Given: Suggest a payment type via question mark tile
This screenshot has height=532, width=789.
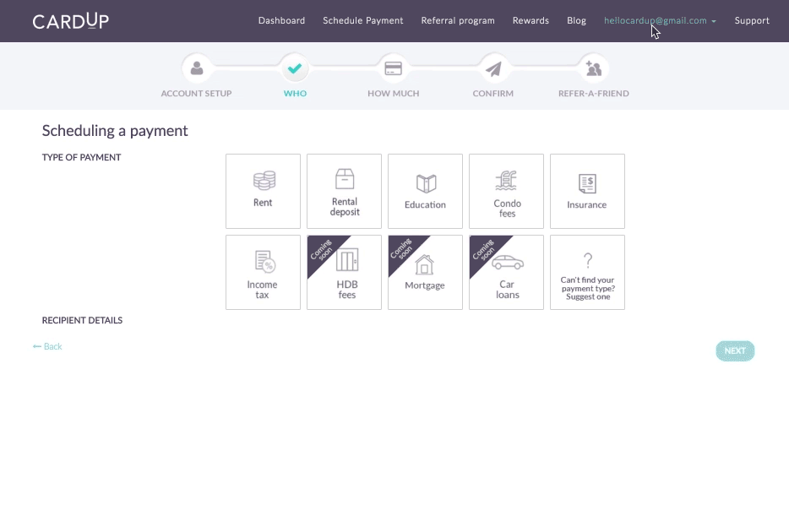Looking at the screenshot, I should 587,272.
